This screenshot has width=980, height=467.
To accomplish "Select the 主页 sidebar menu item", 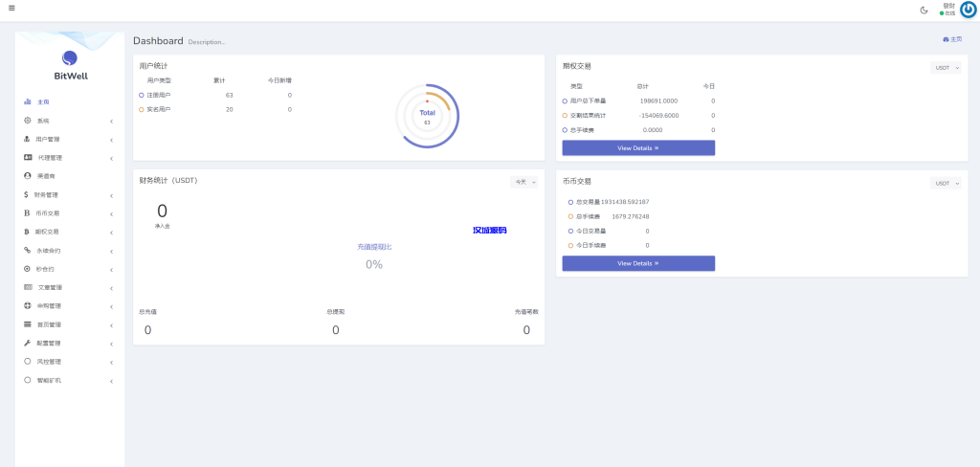I will tap(43, 101).
